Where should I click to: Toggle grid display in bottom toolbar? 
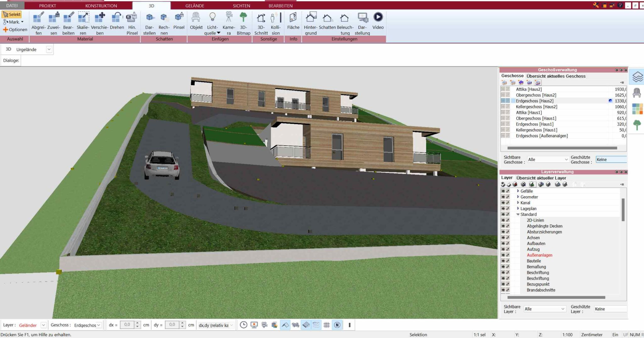point(327,325)
